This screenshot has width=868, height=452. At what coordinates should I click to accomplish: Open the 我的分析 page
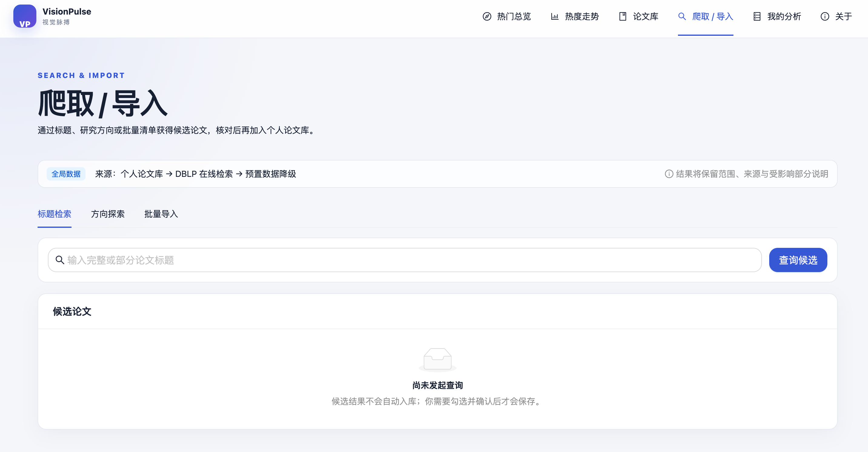pos(777,16)
